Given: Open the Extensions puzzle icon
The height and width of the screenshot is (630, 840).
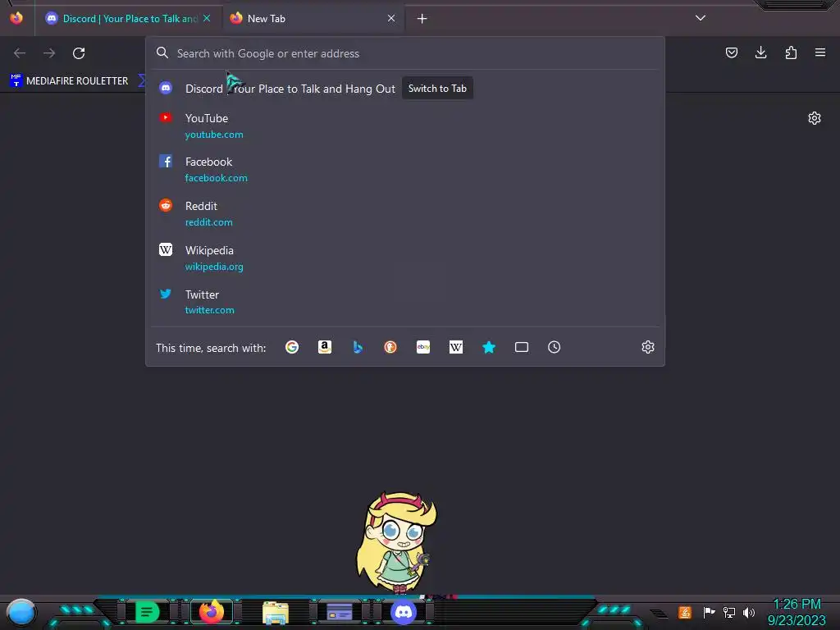Looking at the screenshot, I should click(791, 52).
